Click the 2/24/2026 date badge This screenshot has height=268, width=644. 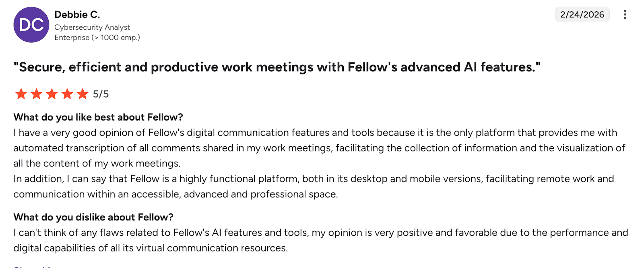click(x=582, y=15)
